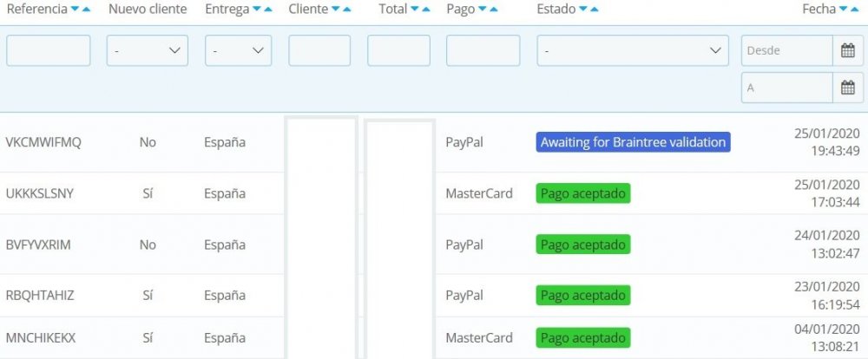
Task: Click 'Sí' new-client value for UKKKSLSNY
Action: point(148,193)
